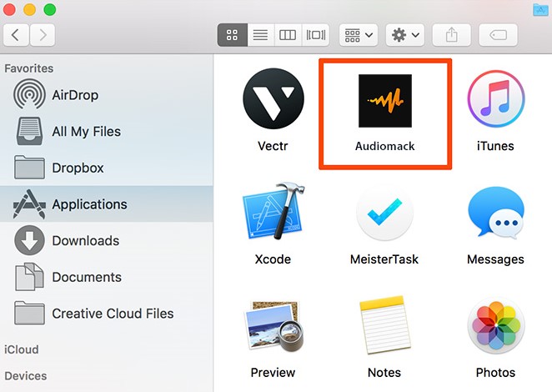552x392 pixels.
Task: Open Documents label in sidebar
Action: (87, 277)
